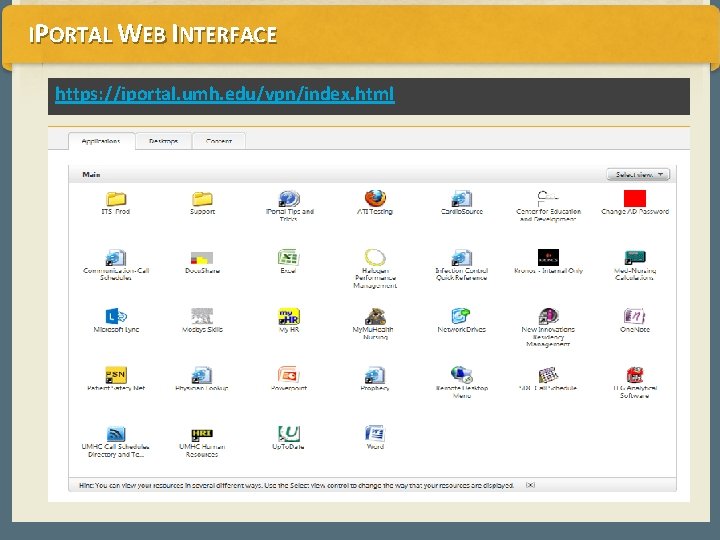Launch iPortal Tips and Tricks

(x=289, y=199)
